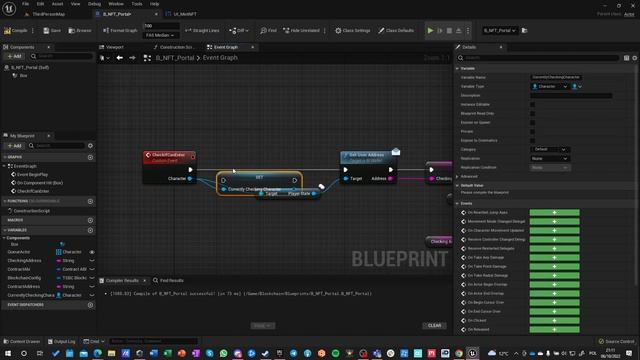640x360 pixels.
Task: Add the On Take Any Damage event
Action: 554,258
